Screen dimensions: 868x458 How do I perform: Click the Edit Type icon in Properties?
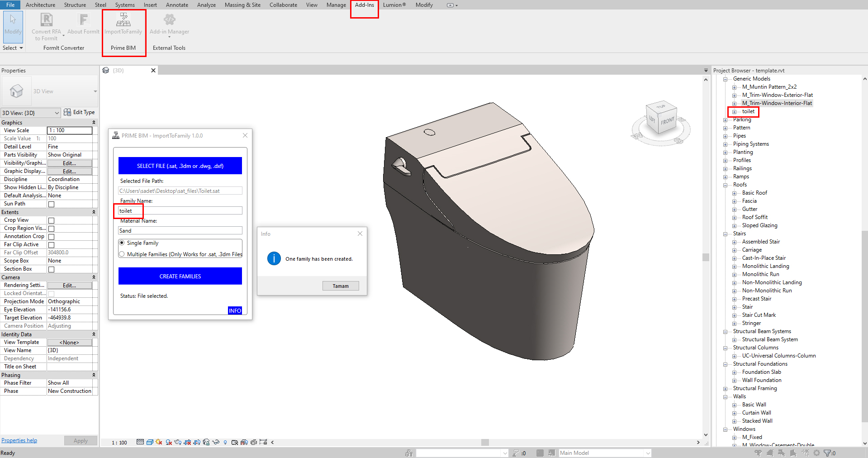[67, 112]
